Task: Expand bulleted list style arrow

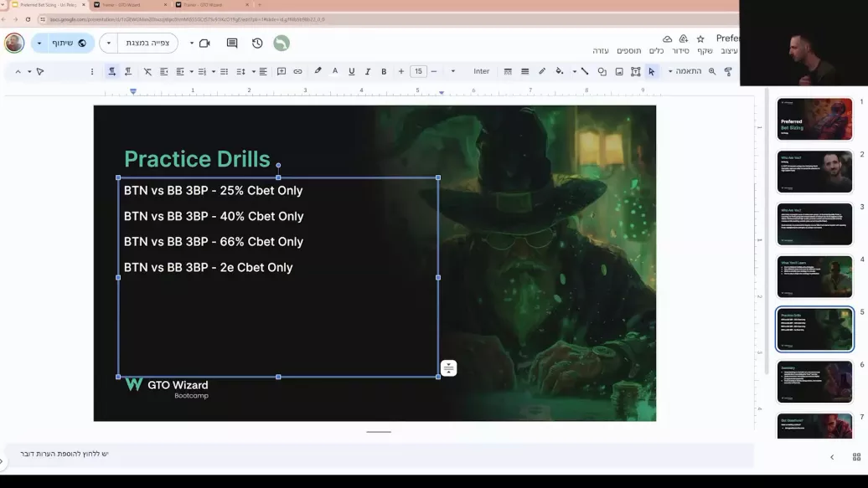Action: click(x=213, y=71)
